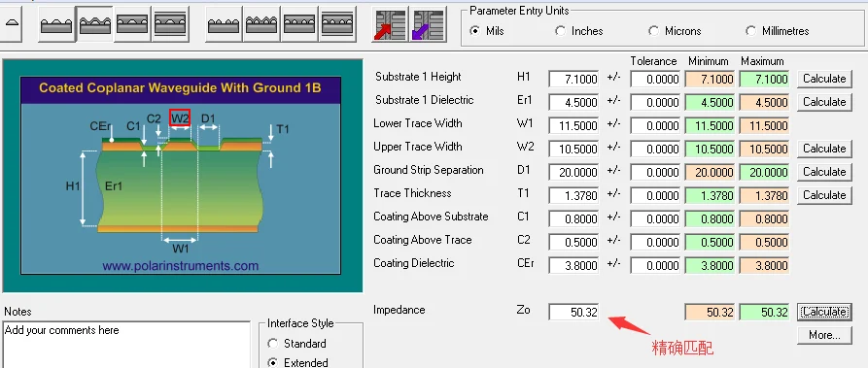Viewport: 868px width, 368px height.
Task: Click the T1 Minimum value 1.3780
Action: click(710, 195)
